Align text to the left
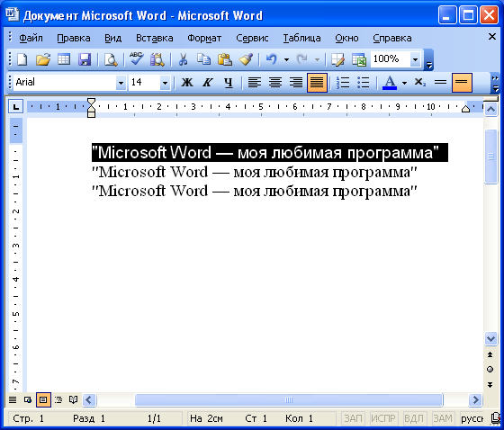The height and width of the screenshot is (430, 504). (255, 83)
